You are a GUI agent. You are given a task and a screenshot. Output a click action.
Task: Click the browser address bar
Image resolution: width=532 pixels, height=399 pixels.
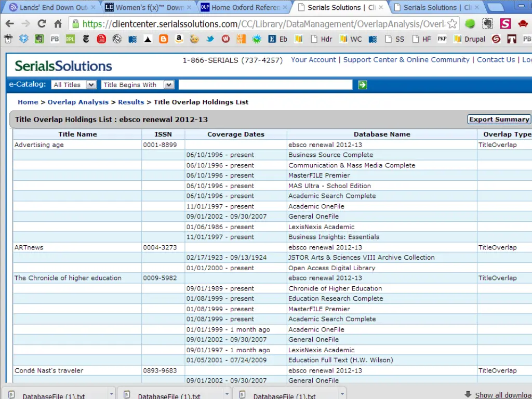[x=263, y=24]
